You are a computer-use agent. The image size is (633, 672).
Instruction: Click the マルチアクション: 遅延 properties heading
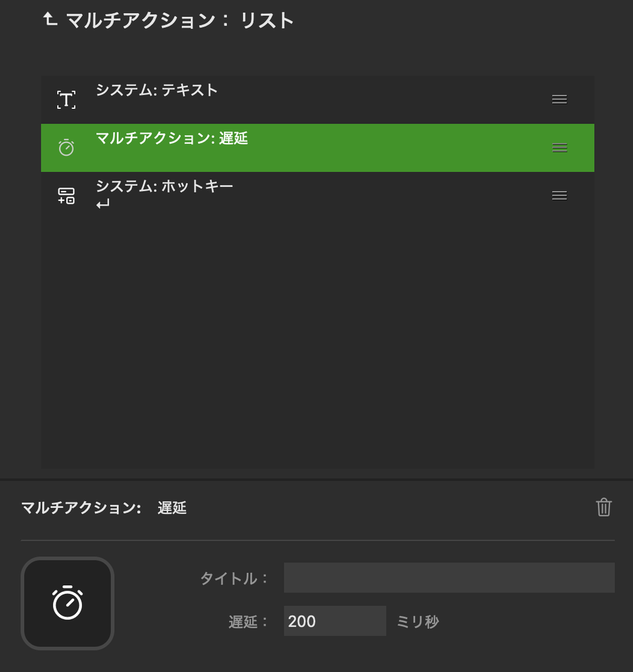tap(104, 508)
